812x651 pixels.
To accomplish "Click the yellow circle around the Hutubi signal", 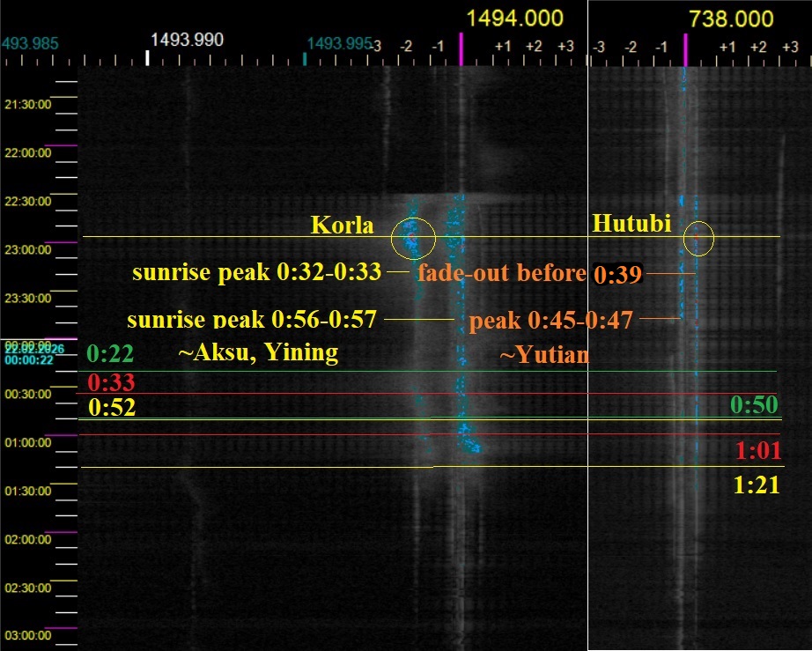I will pos(698,238).
